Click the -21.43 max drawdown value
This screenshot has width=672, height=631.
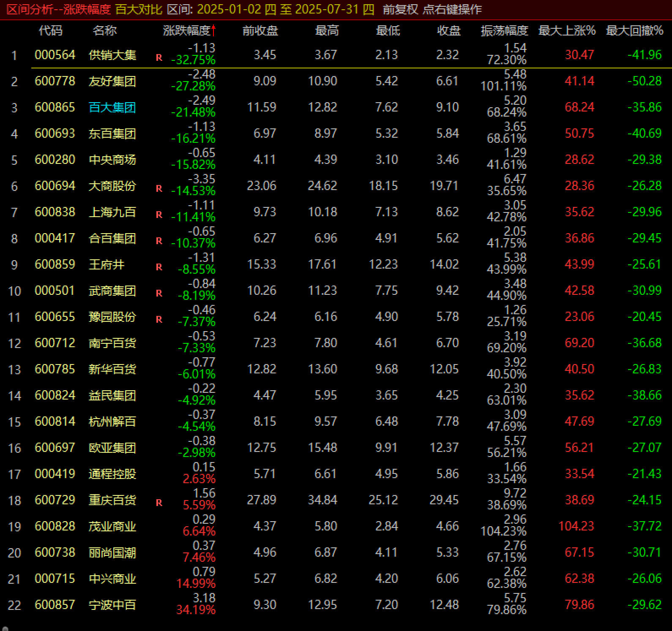click(645, 474)
